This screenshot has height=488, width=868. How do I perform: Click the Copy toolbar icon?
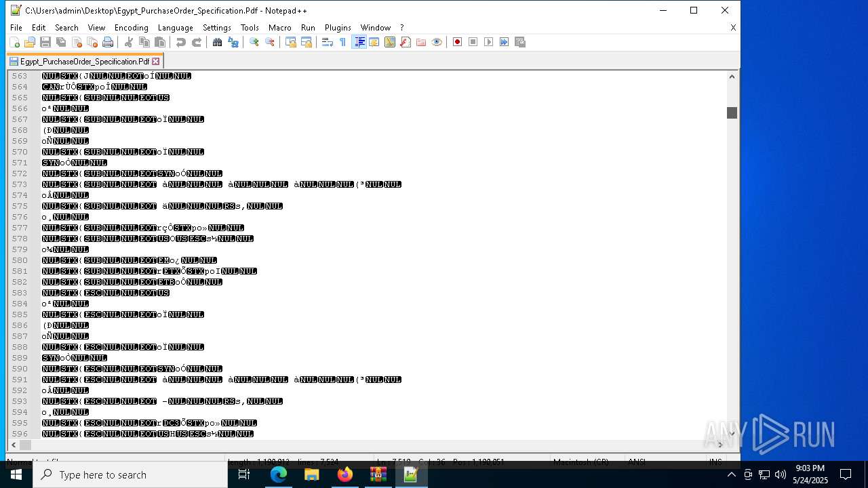(x=144, y=42)
